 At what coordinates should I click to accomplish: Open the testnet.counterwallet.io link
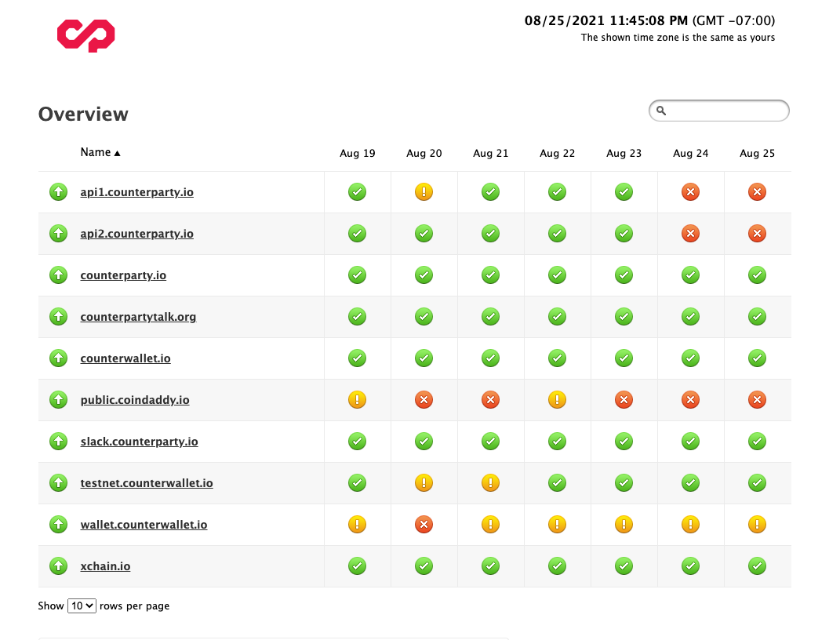point(147,483)
